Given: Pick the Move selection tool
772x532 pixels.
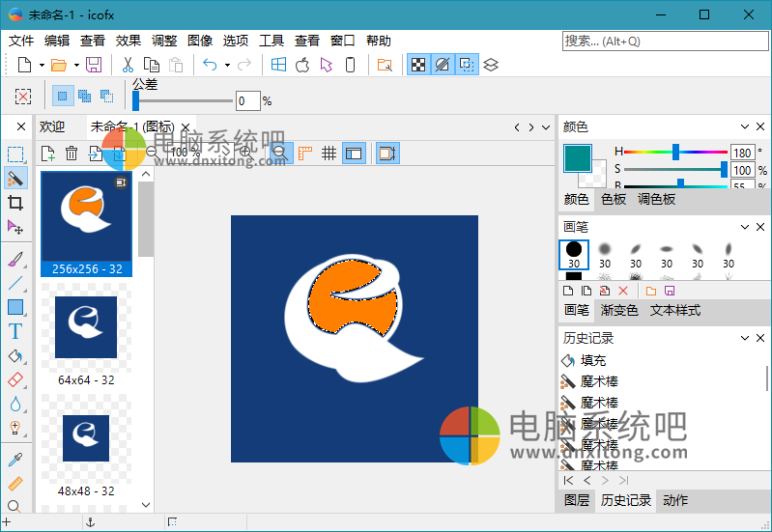Looking at the screenshot, I should (x=15, y=227).
